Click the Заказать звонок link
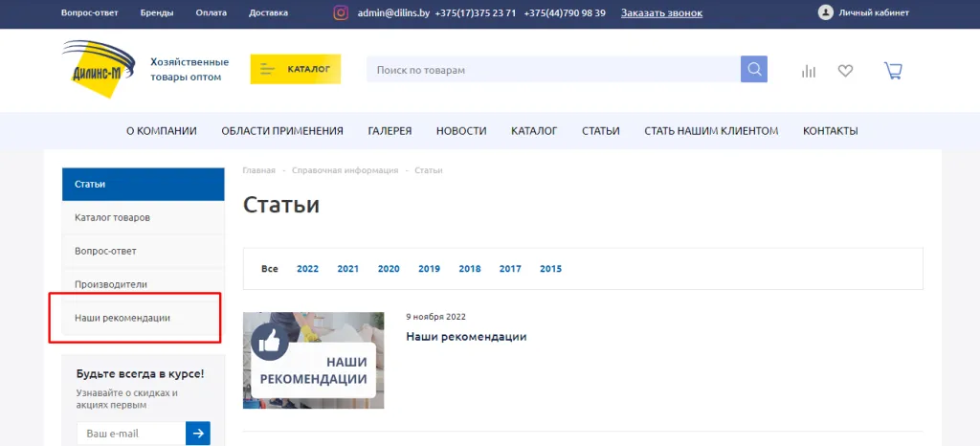Image resolution: width=980 pixels, height=446 pixels. pyautogui.click(x=661, y=13)
